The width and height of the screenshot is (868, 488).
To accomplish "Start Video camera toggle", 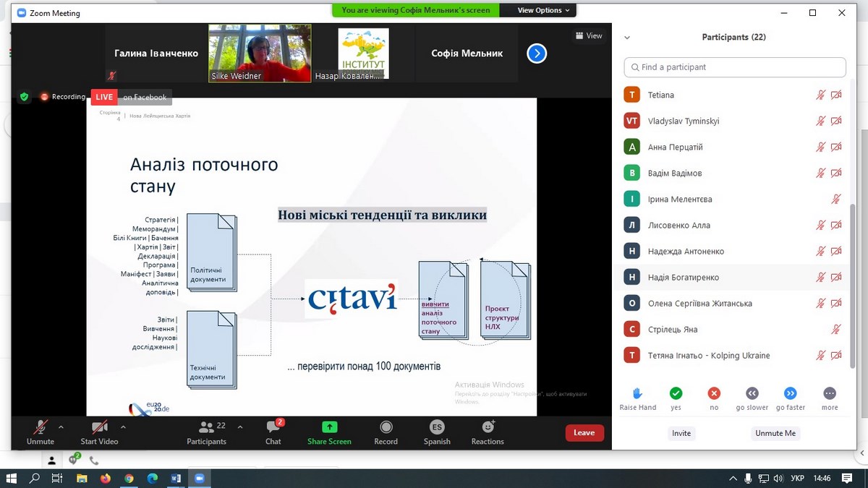I will [x=99, y=427].
